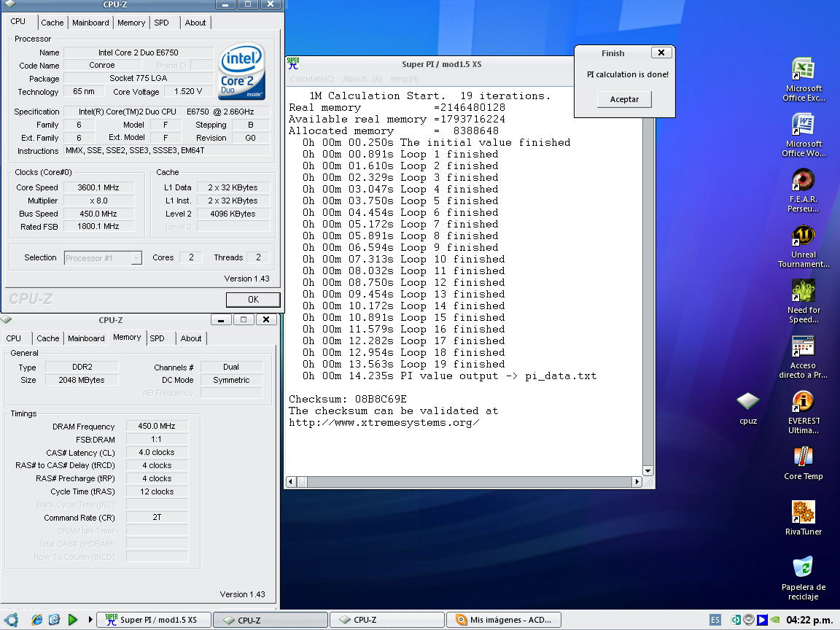Select CPU tab in bottom CPU-Z window
Screen dimensions: 840x630
click(x=13, y=338)
